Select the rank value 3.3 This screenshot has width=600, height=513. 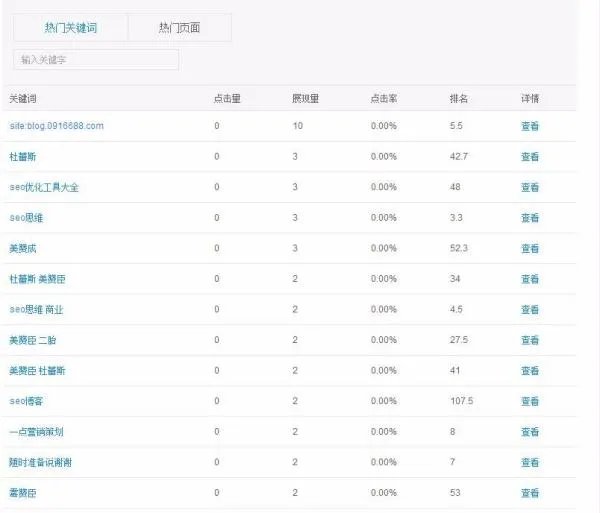coord(456,218)
